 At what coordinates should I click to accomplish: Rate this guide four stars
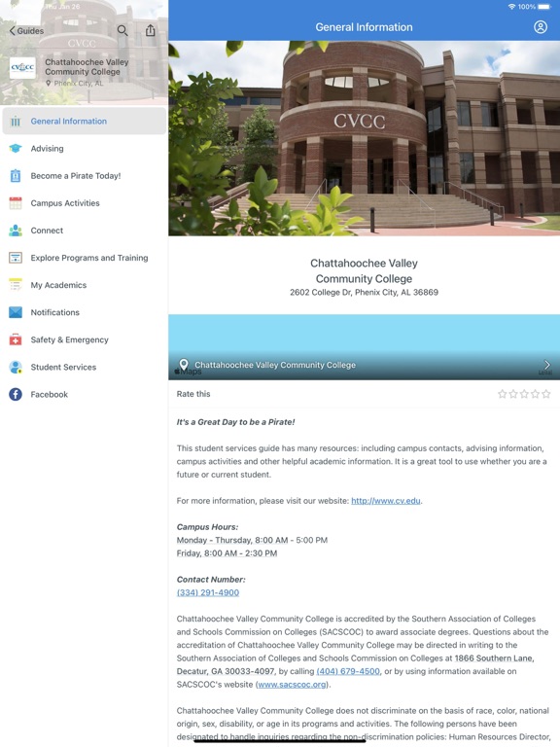click(535, 394)
